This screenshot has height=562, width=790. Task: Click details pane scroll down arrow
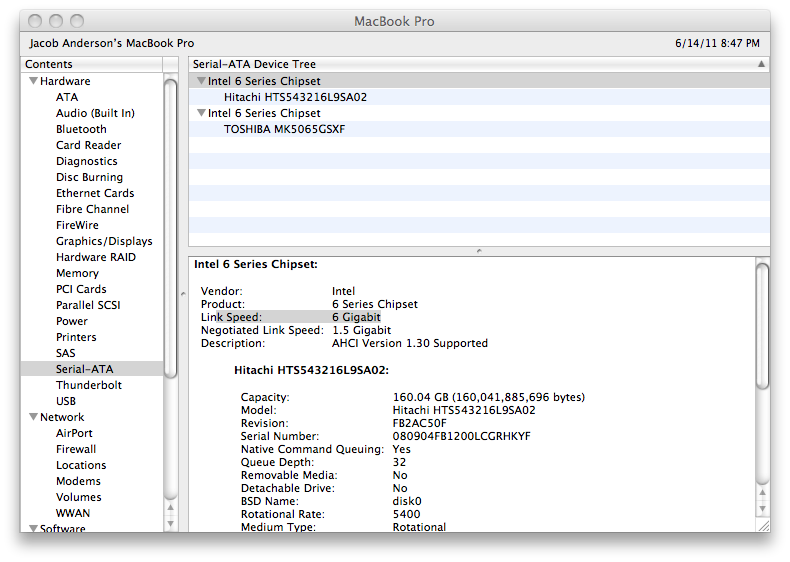coord(763,508)
